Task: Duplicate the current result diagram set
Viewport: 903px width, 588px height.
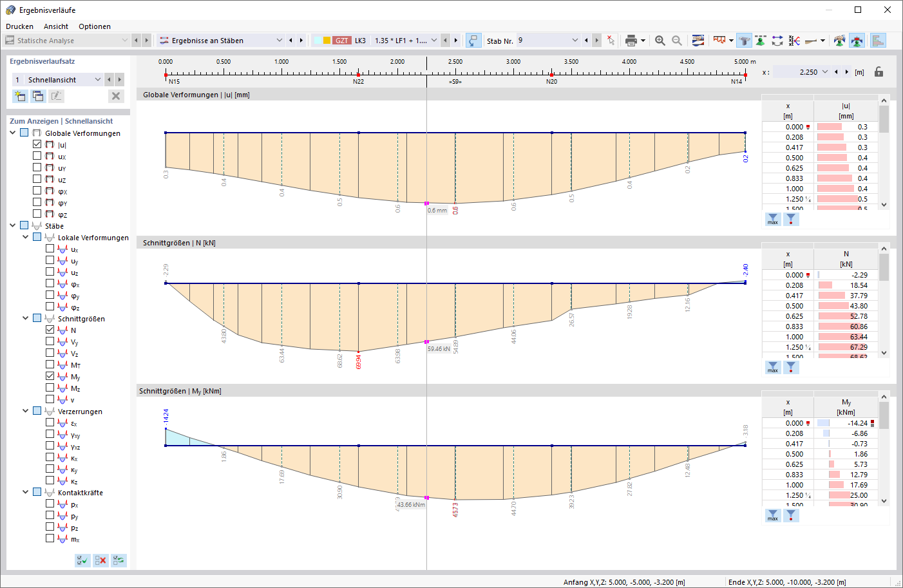Action: 38,96
